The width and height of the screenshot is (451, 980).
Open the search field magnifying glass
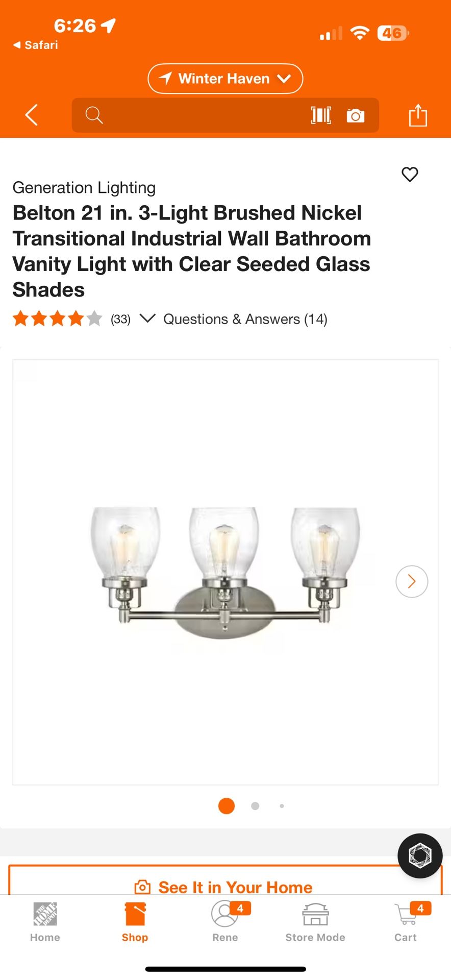click(x=94, y=115)
